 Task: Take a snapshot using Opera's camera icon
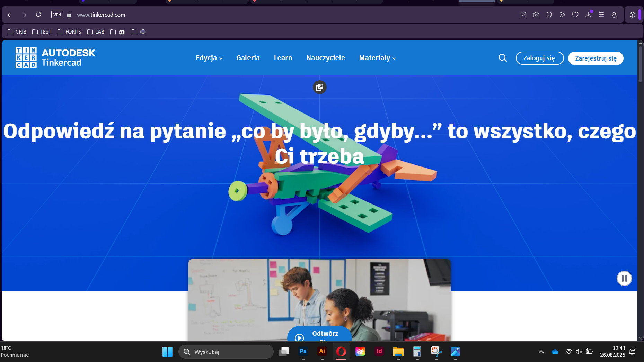[536, 15]
